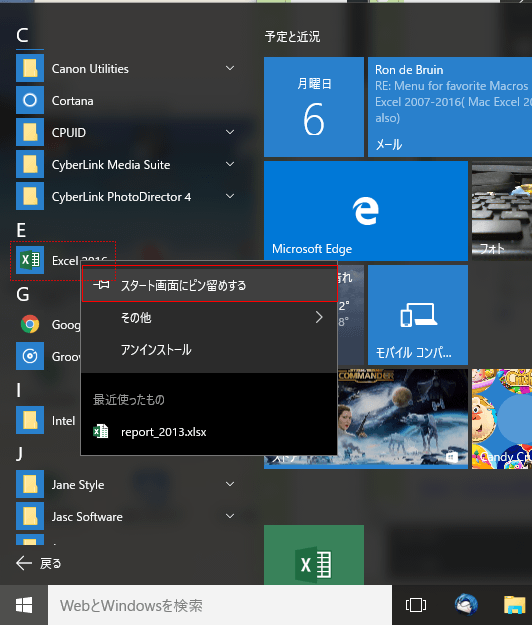Click the Intel folder icon

[30, 420]
